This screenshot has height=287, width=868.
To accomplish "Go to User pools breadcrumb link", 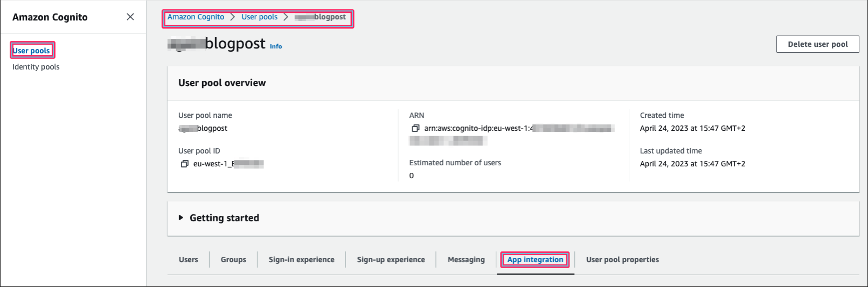I will click(259, 17).
